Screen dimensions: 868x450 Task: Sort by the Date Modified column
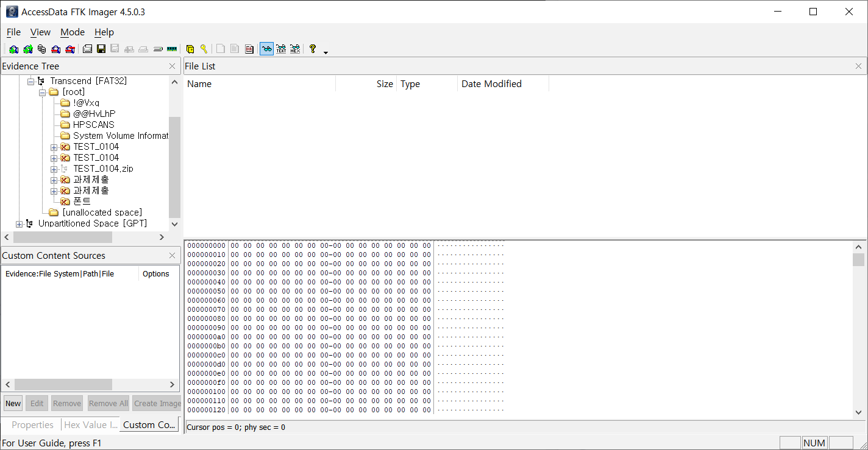503,84
